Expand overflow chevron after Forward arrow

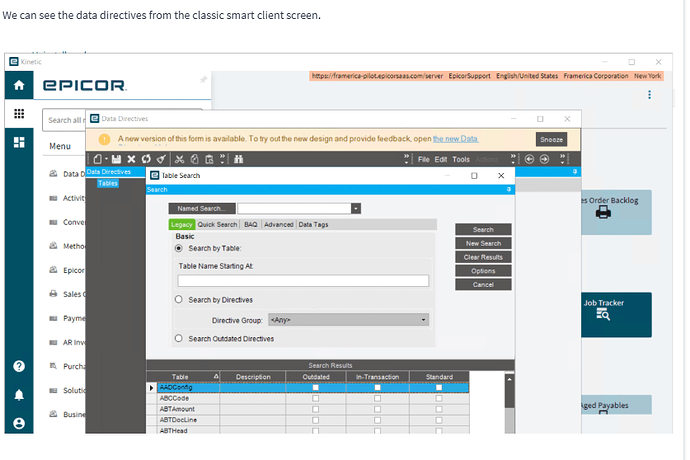[562, 159]
